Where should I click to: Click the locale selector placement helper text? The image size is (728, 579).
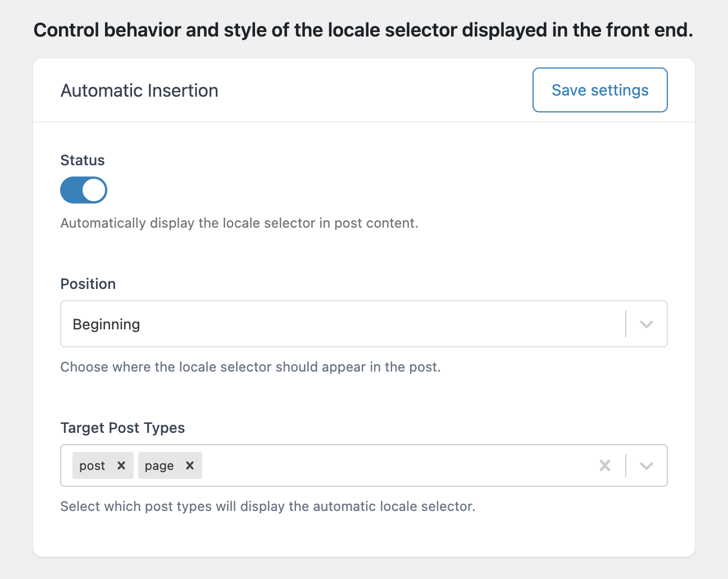251,367
